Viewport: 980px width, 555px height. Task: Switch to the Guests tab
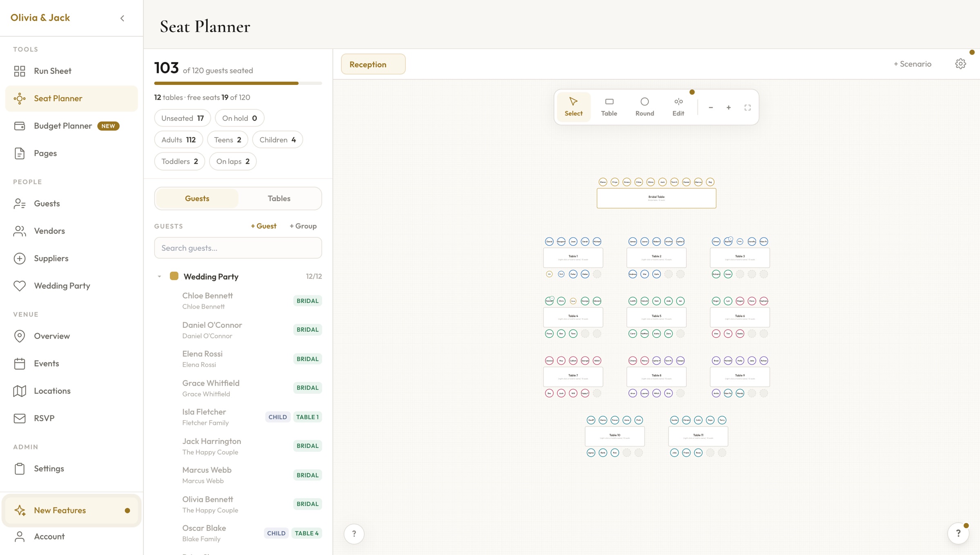pyautogui.click(x=197, y=198)
